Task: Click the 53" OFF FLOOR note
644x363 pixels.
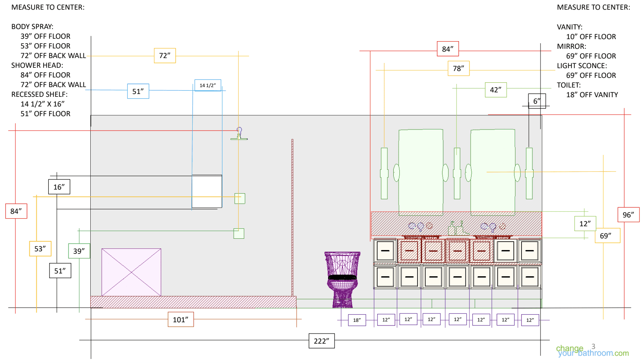Action: click(46, 46)
